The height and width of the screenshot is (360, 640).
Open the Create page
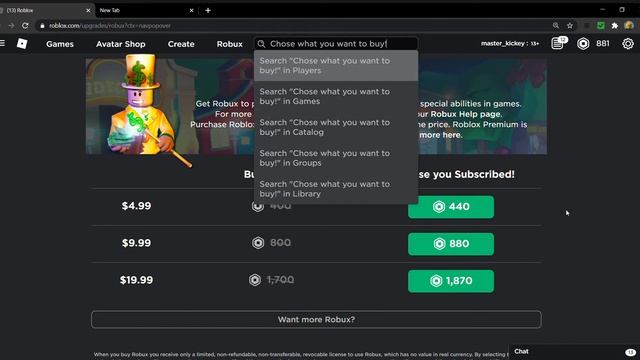[181, 44]
